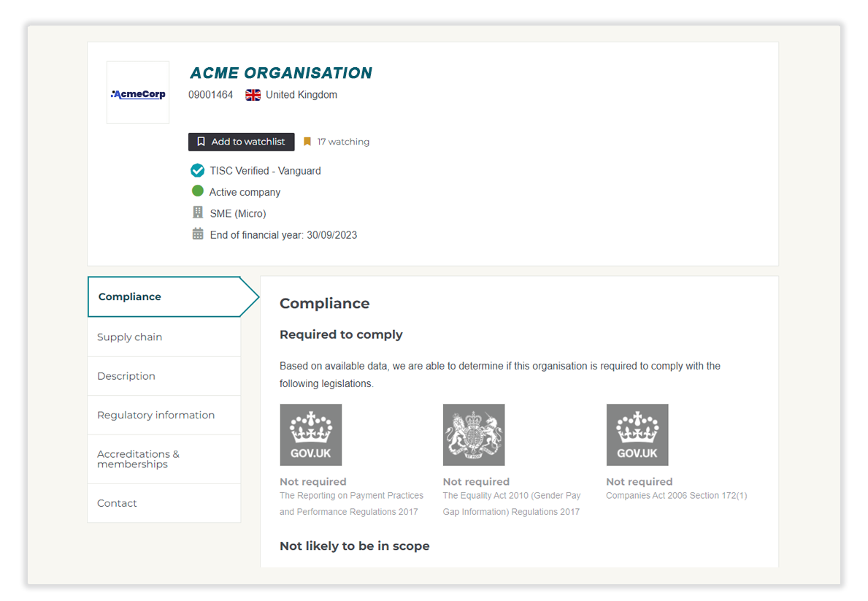Open Companies Act 2006 Section 172(1) link
The height and width of the screenshot is (601, 868).
point(676,496)
